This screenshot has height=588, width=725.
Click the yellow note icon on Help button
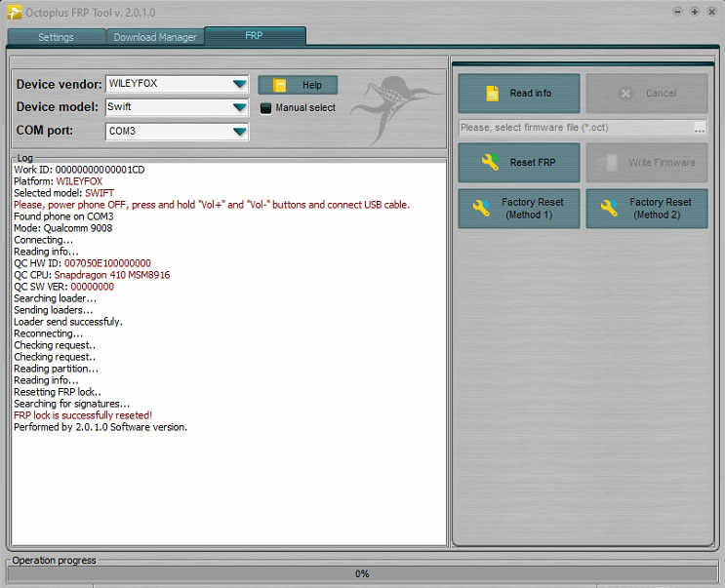click(x=279, y=85)
